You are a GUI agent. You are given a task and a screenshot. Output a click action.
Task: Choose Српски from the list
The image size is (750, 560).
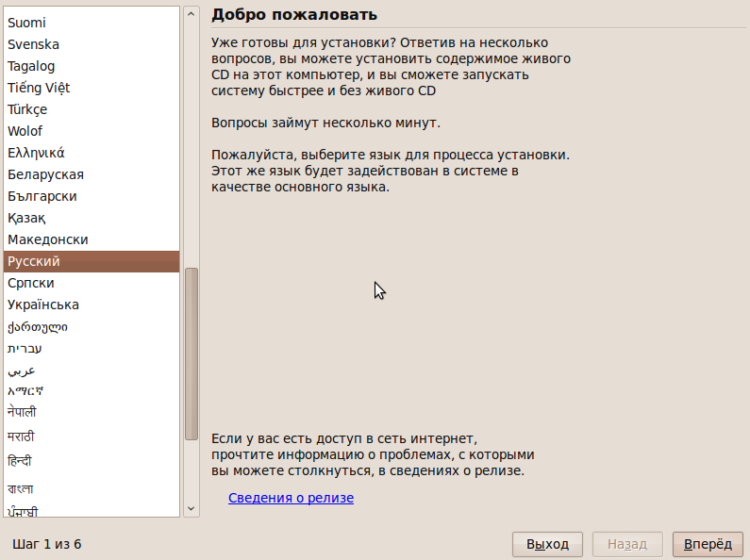click(x=92, y=283)
